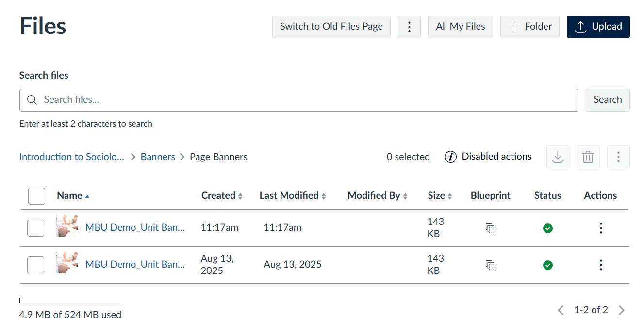Select the checkbox for the Aug 13 file

tap(36, 265)
